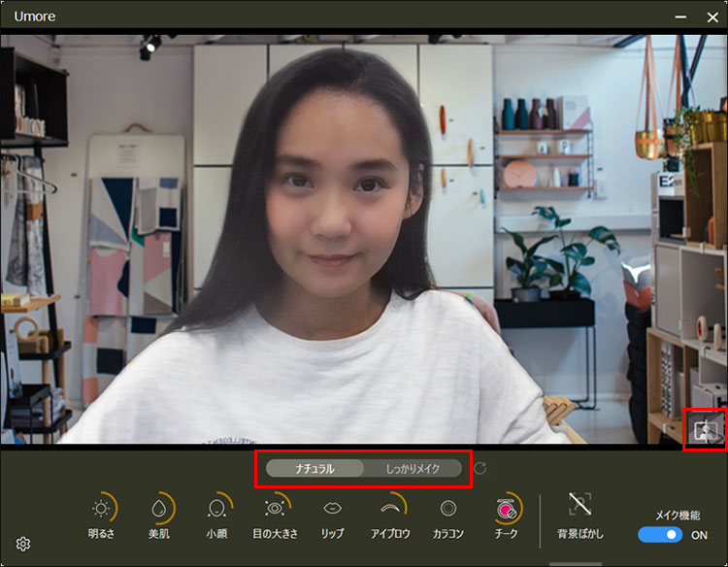Open the 美肌 skin smoothing adjustment
Viewport: 728px width, 567px height.
[159, 508]
